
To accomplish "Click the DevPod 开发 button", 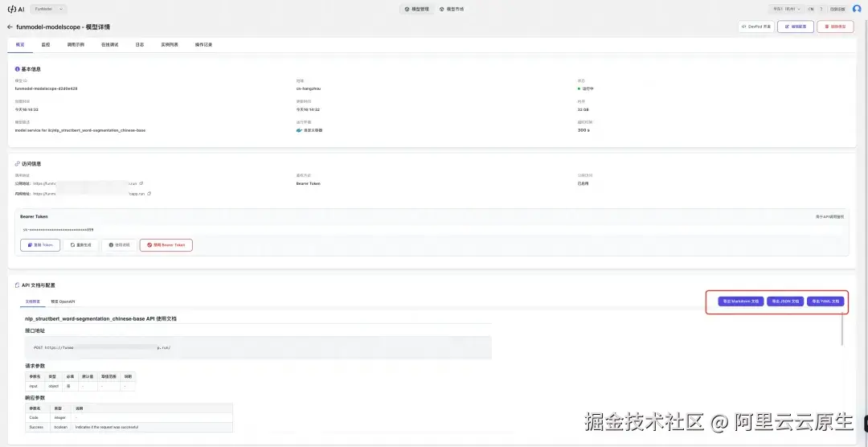I will pyautogui.click(x=755, y=27).
